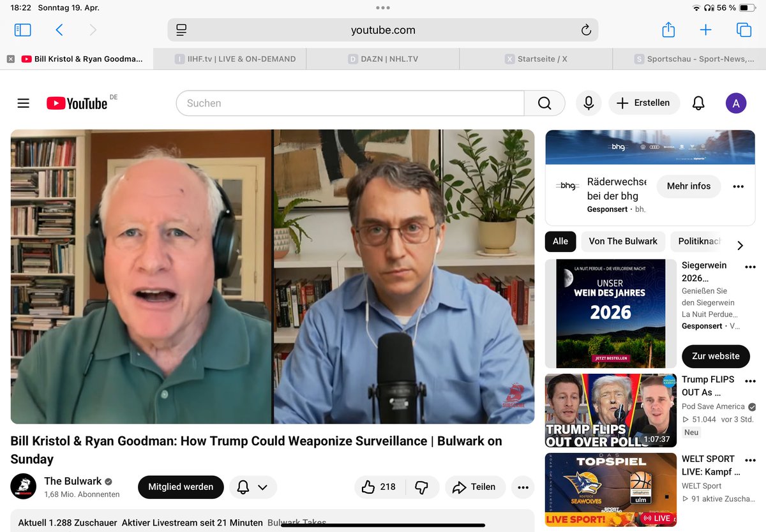
Task: Tap battery 56 % status indicator
Action: coord(736,8)
